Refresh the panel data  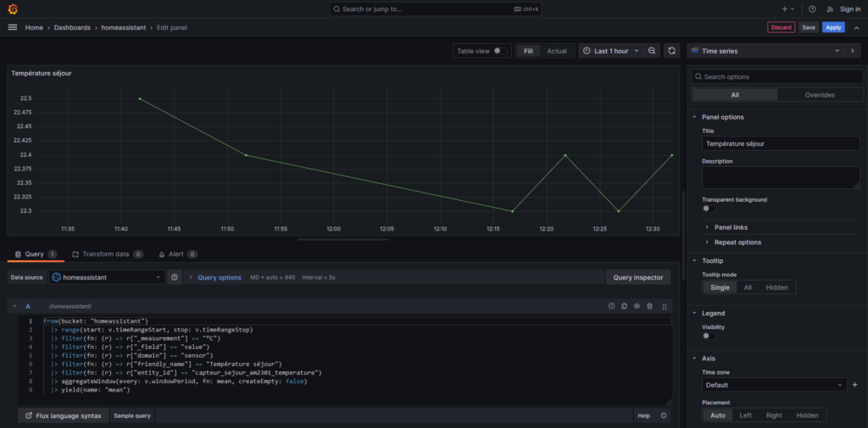[x=671, y=51]
